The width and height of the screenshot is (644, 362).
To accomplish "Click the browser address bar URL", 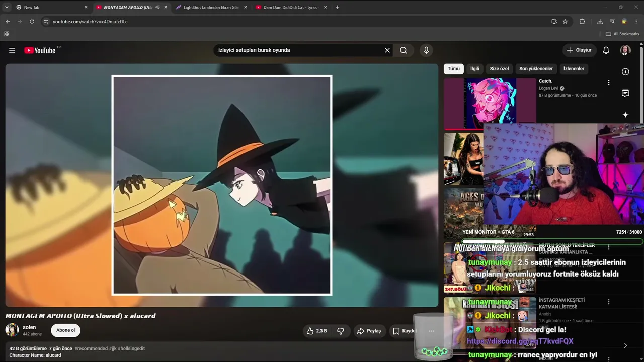I will coord(90,22).
